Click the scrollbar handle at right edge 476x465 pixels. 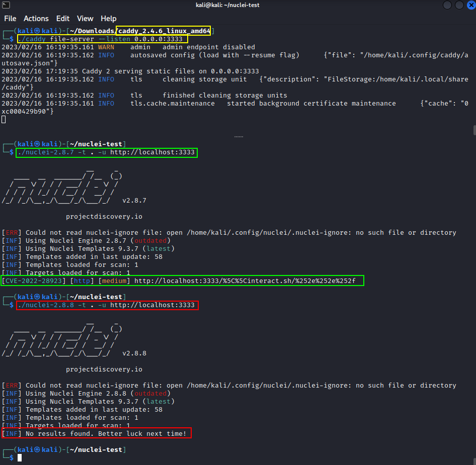(474, 130)
